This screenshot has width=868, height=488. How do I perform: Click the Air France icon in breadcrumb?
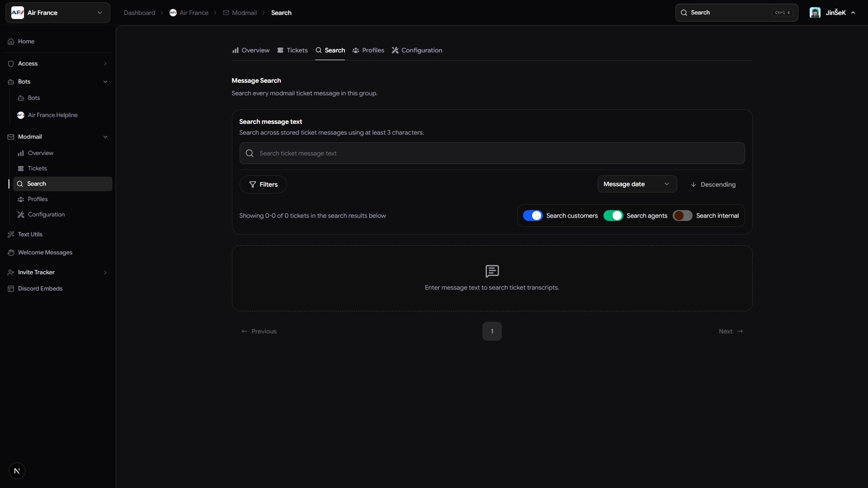[x=173, y=13]
